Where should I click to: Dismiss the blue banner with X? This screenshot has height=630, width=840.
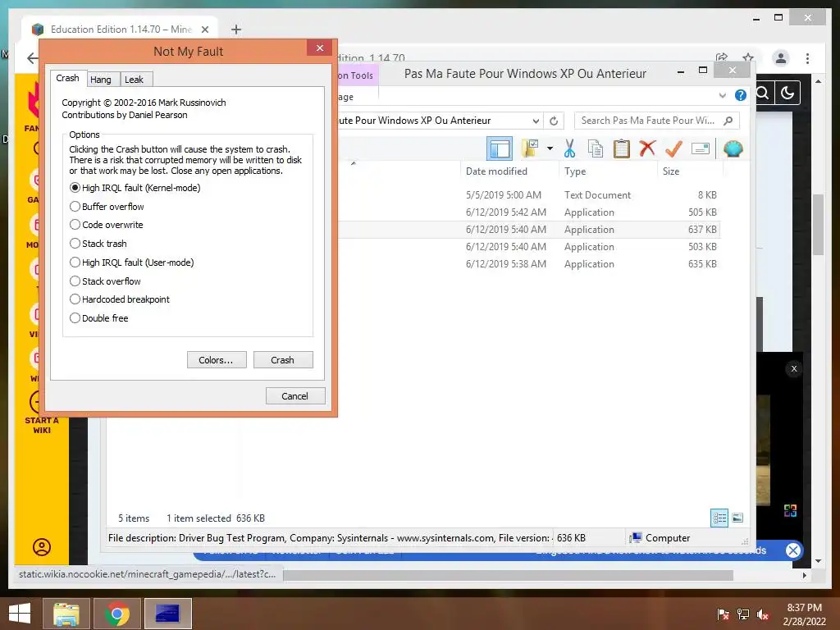click(x=793, y=550)
